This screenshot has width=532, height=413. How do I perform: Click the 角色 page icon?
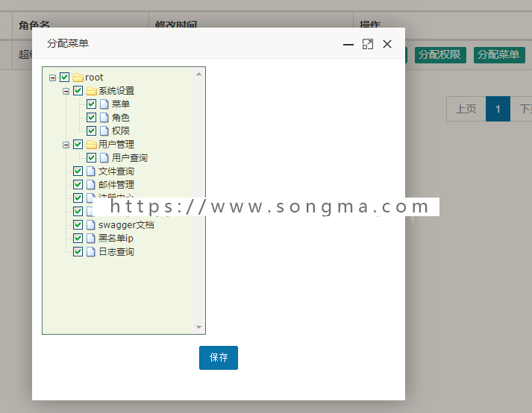(104, 118)
